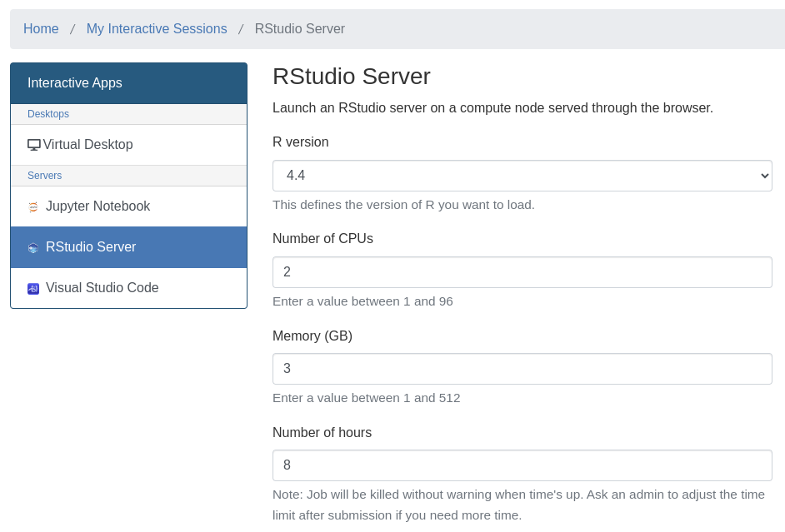Click the R version dropdown arrow
Viewport: 785px width, 532px height.
point(764,176)
